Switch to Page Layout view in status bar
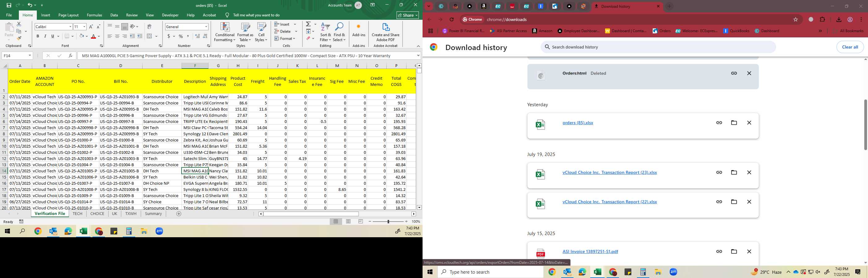This screenshot has width=868, height=278. pyautogui.click(x=348, y=221)
